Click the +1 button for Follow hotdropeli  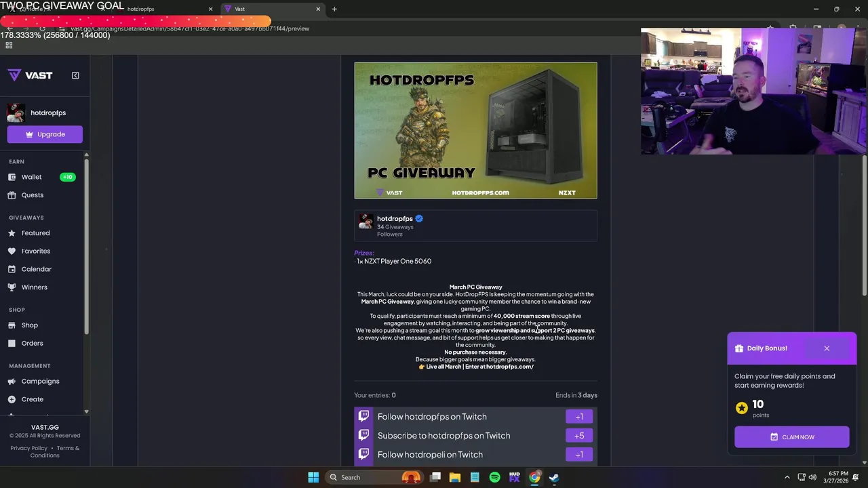pos(579,455)
